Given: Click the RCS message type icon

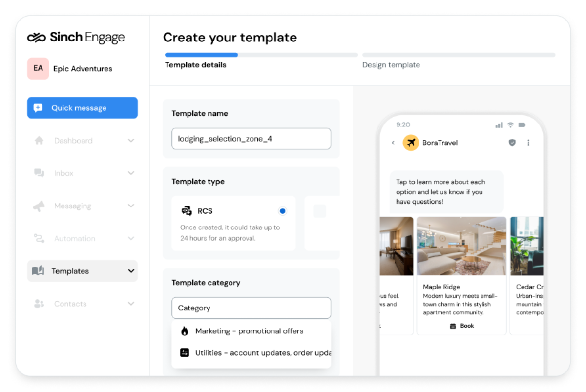Looking at the screenshot, I should click(187, 211).
